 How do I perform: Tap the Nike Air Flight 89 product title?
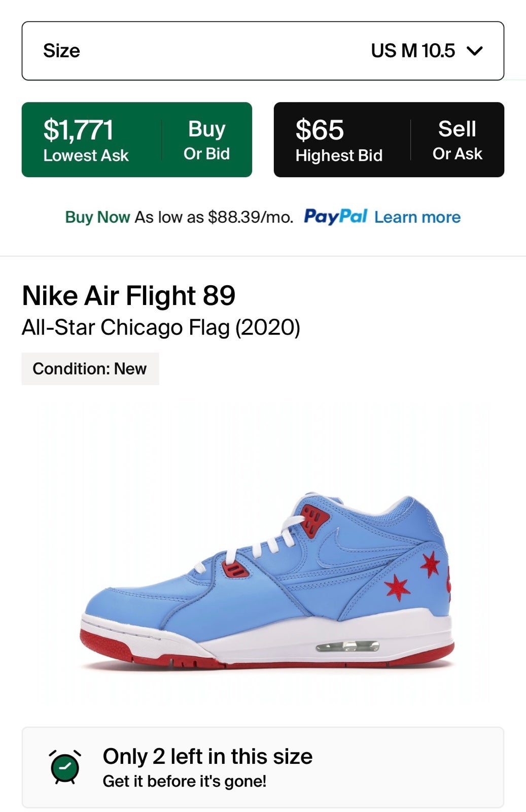click(129, 296)
